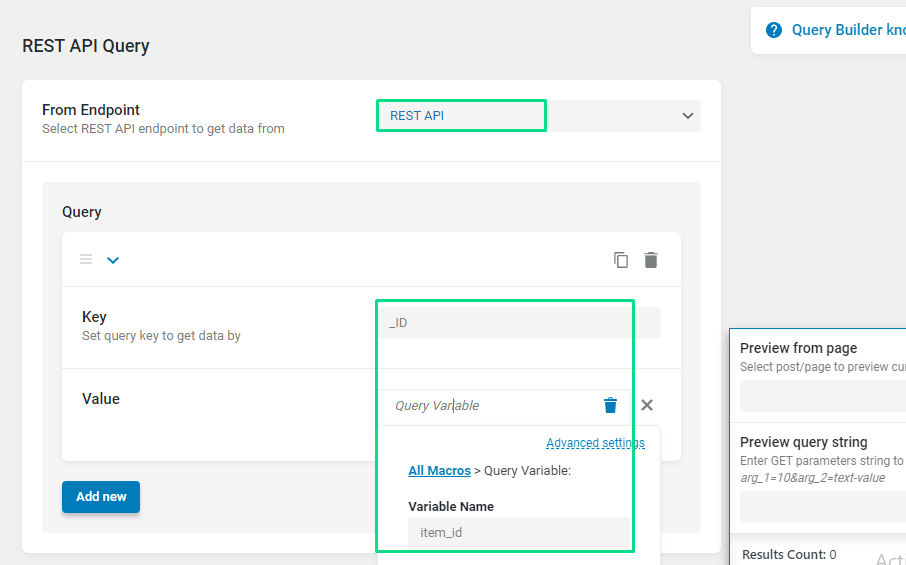The image size is (906, 565).
Task: Click the Preview from page input
Action: pos(823,396)
